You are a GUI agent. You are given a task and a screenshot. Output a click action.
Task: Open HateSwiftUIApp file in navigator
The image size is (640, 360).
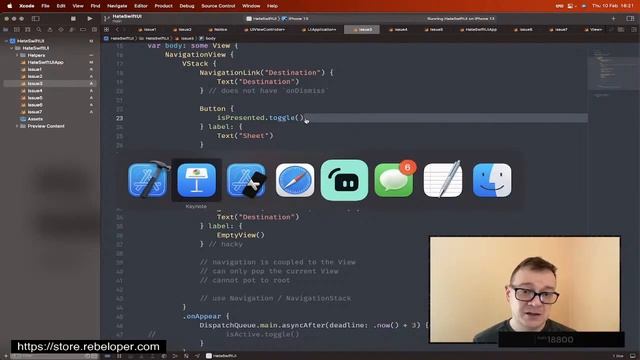point(45,62)
